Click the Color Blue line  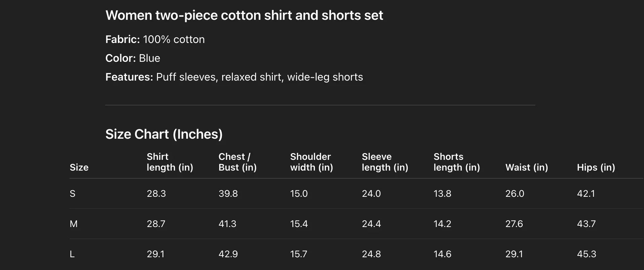click(133, 58)
